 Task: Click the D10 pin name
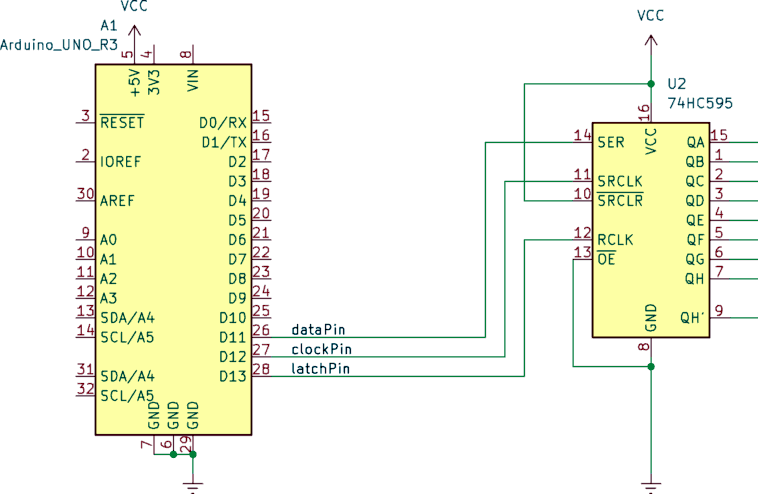[233, 318]
